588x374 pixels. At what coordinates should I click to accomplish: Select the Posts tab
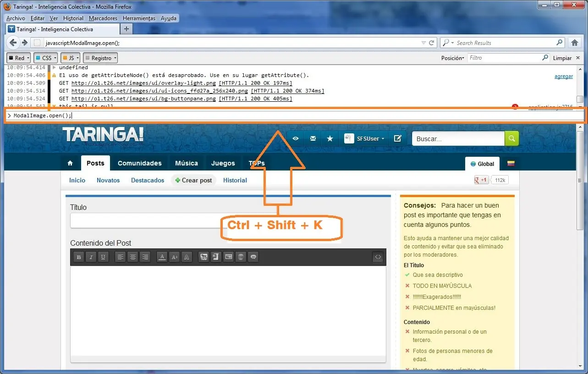click(x=95, y=163)
